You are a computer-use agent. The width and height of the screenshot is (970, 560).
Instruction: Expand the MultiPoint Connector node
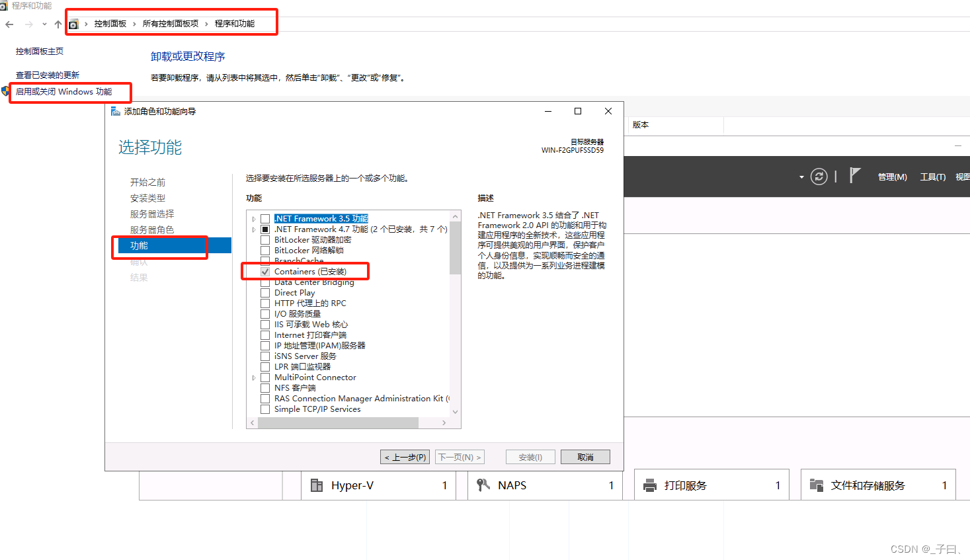(x=254, y=377)
